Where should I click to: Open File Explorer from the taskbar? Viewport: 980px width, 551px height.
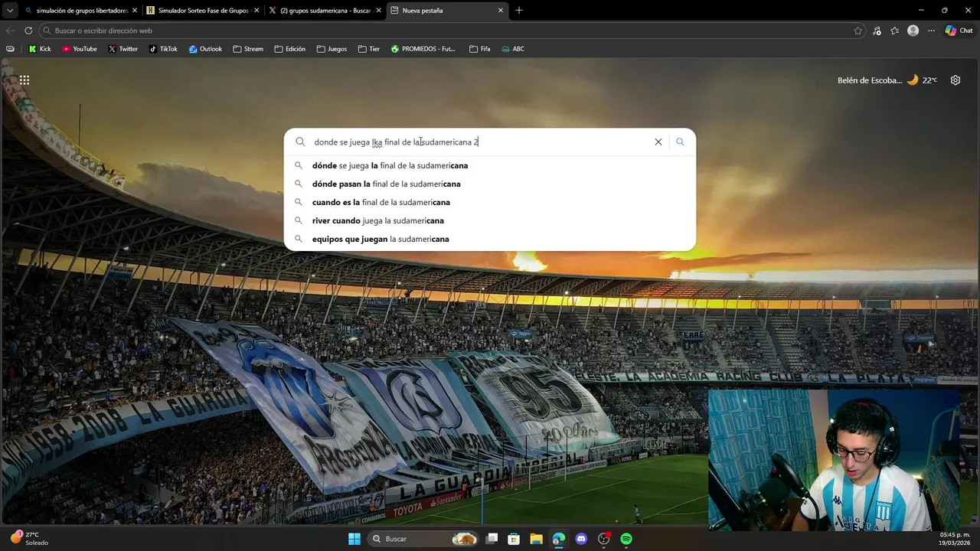pos(536,539)
